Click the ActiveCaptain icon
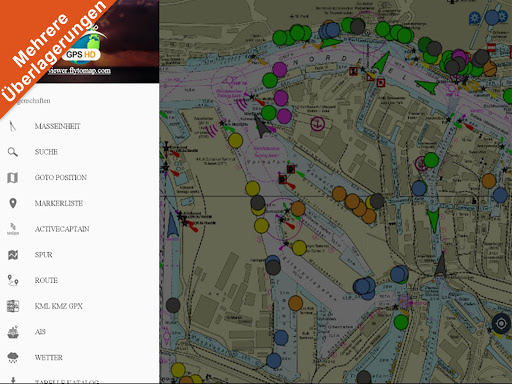The image size is (512, 384). click(x=13, y=229)
